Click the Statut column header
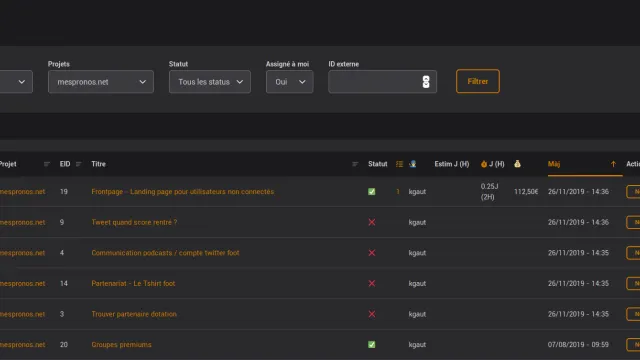The image size is (640, 360). [x=378, y=164]
